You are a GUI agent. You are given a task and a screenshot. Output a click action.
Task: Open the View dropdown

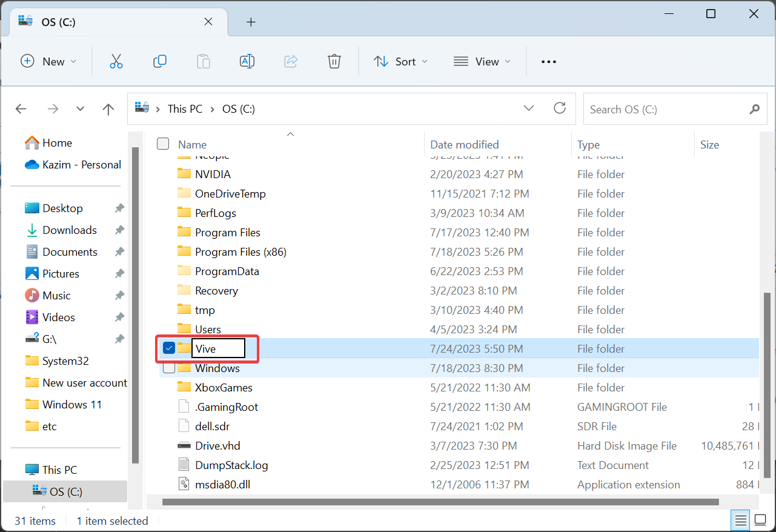(482, 61)
